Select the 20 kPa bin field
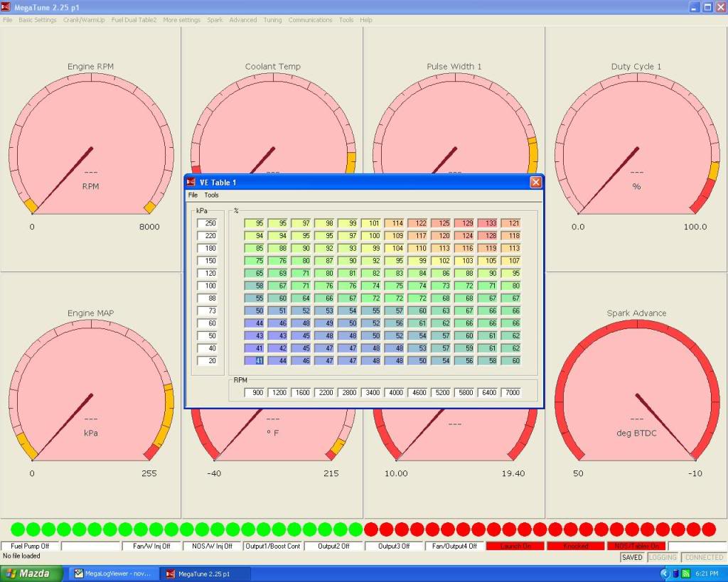 point(207,360)
